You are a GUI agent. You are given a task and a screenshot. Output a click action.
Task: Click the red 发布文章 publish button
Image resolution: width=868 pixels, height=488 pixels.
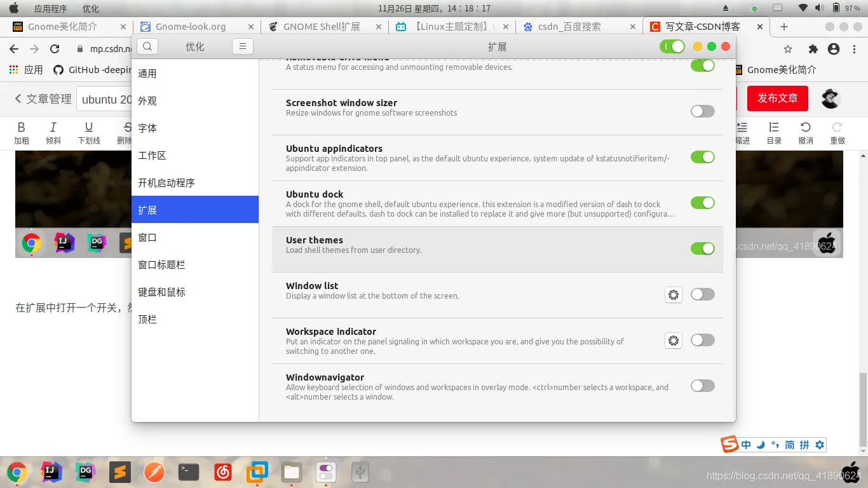pos(777,98)
